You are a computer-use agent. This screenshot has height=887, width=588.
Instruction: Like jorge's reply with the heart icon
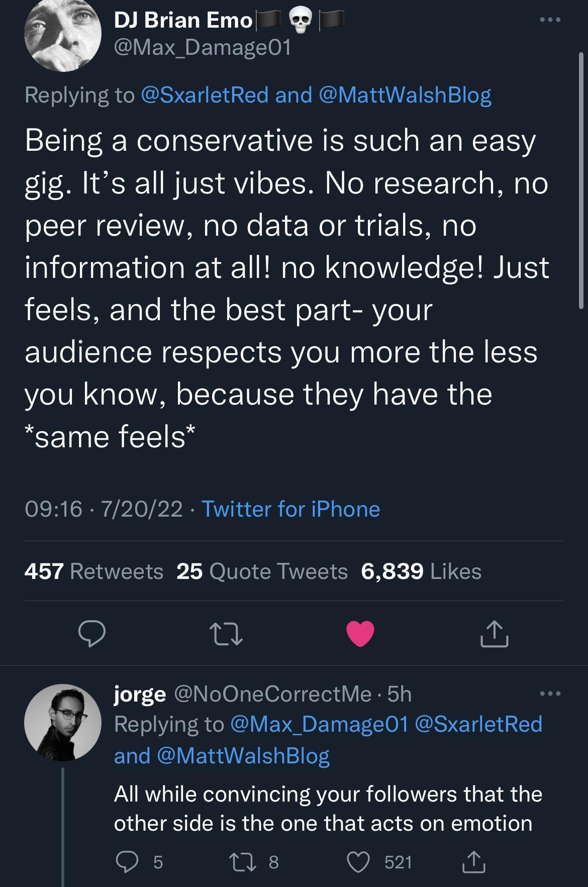click(x=358, y=860)
